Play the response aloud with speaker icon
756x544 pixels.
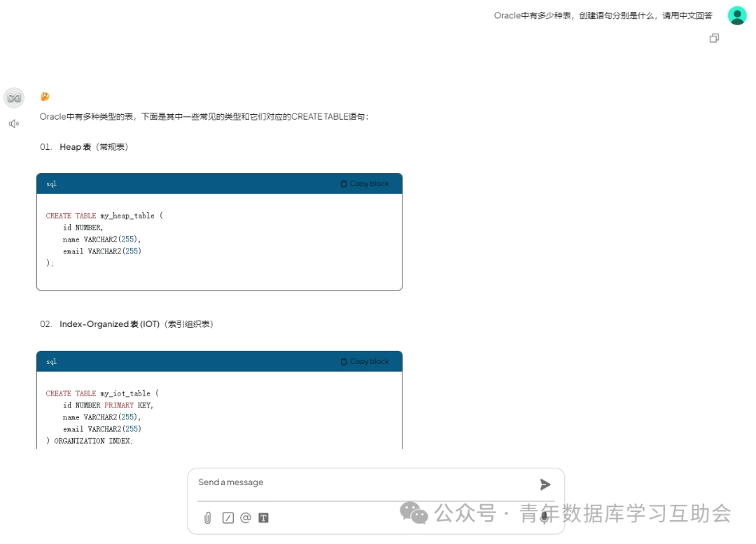click(x=14, y=124)
